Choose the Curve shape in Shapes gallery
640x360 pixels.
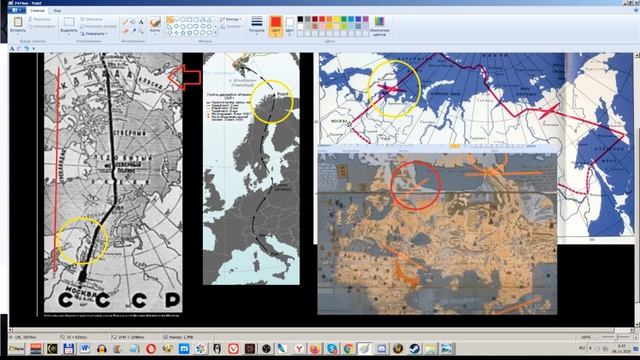pyautogui.click(x=177, y=20)
